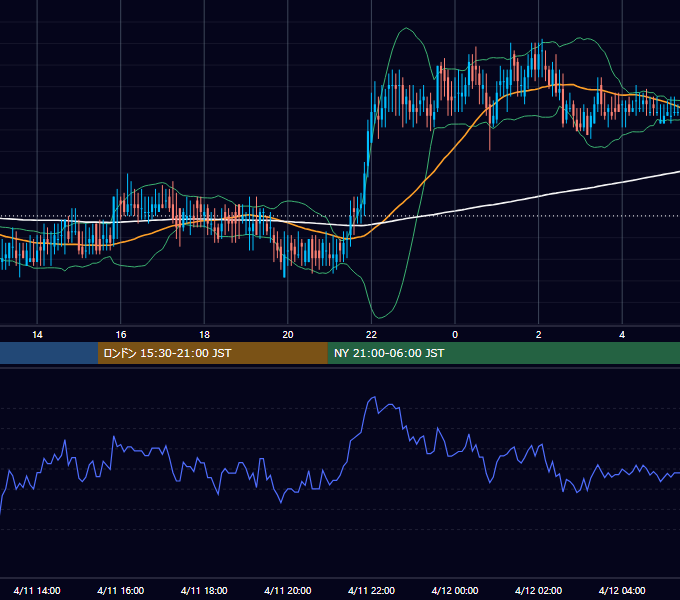
Task: Click the 4 hour label on price chart axis
Action: pyautogui.click(x=622, y=335)
